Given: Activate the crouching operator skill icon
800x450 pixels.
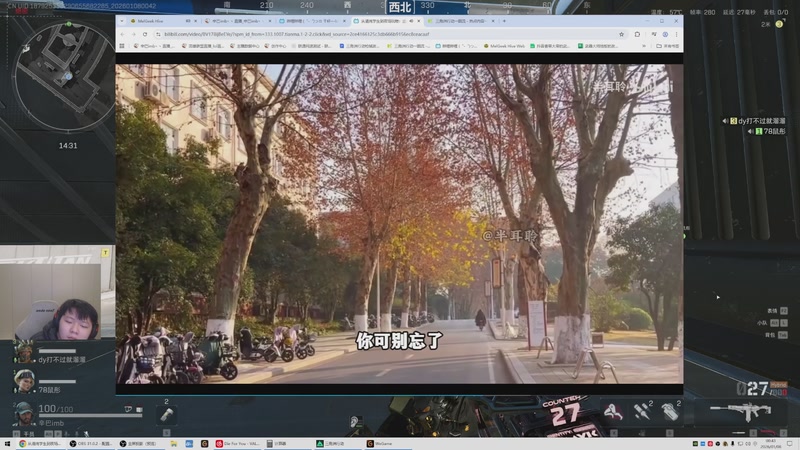Looking at the screenshot, I should tap(613, 411).
